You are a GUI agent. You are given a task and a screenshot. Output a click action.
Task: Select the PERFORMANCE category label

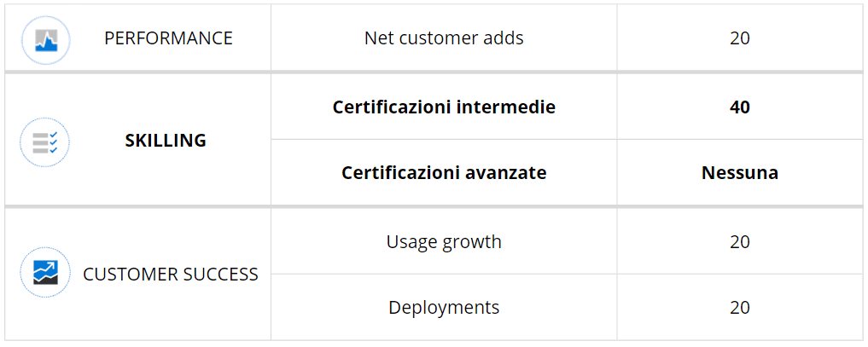pos(168,38)
